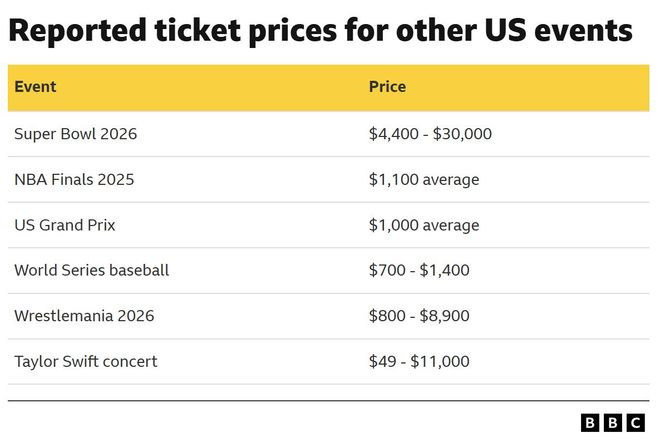Viewport: 660px width, 446px height.
Task: Click the $4,400 - $30,000 price cell
Action: (430, 134)
